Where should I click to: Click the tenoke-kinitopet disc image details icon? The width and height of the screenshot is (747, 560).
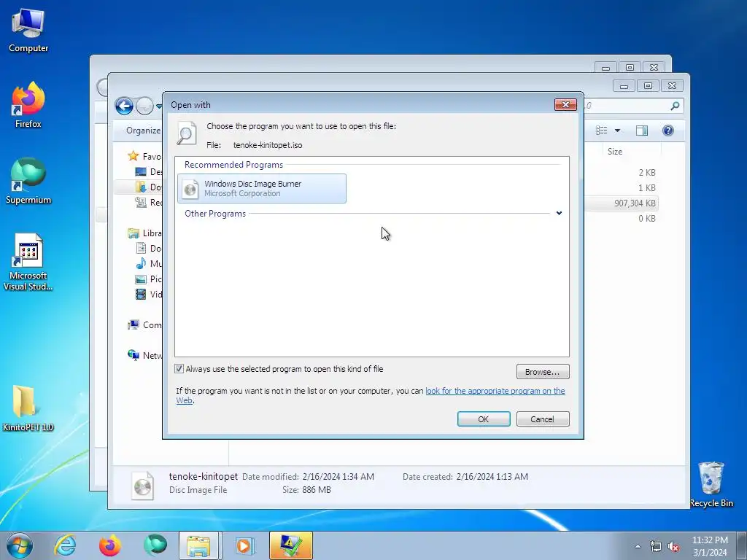click(143, 485)
